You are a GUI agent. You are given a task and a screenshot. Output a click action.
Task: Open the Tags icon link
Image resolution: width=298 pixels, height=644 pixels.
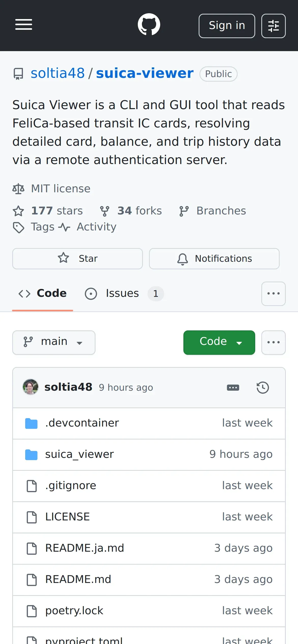pyautogui.click(x=19, y=227)
